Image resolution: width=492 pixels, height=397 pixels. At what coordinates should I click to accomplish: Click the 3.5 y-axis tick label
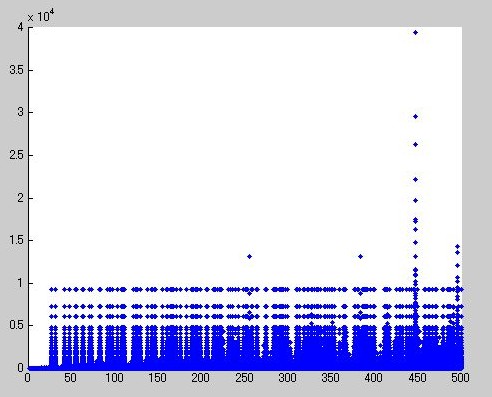[x=17, y=70]
